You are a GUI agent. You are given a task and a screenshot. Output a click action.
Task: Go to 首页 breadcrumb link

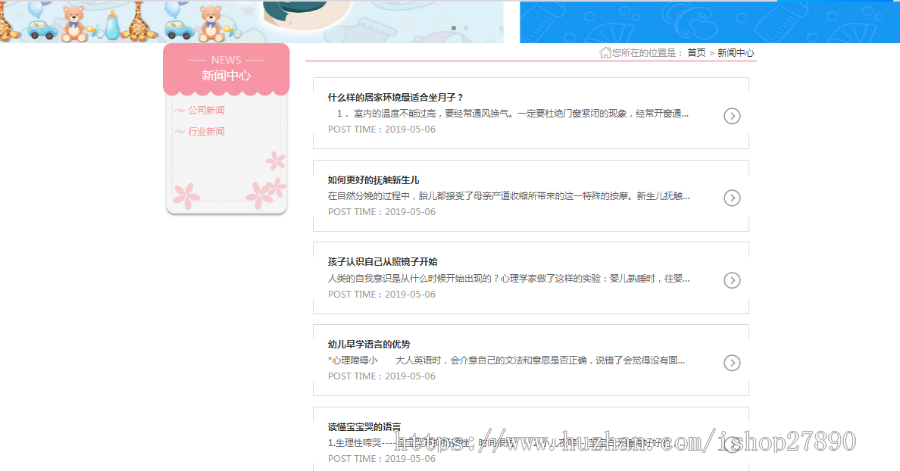click(696, 53)
